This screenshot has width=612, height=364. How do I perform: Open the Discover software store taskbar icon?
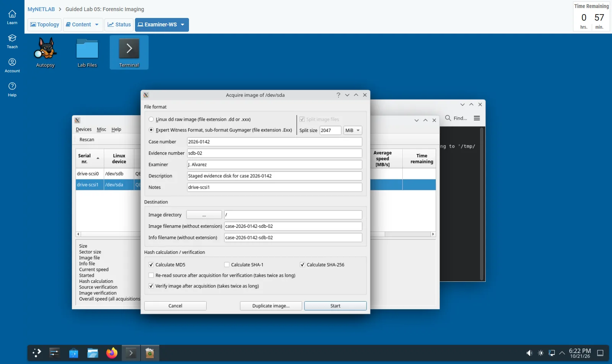[x=74, y=353]
